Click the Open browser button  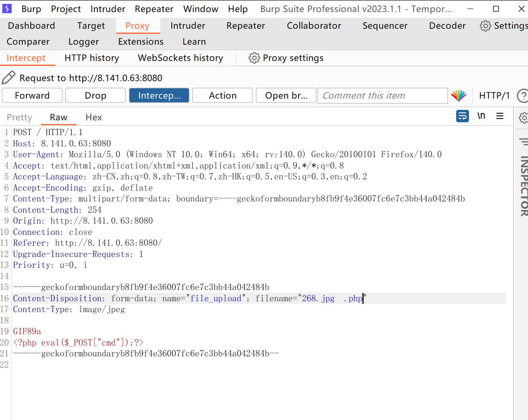tap(286, 95)
